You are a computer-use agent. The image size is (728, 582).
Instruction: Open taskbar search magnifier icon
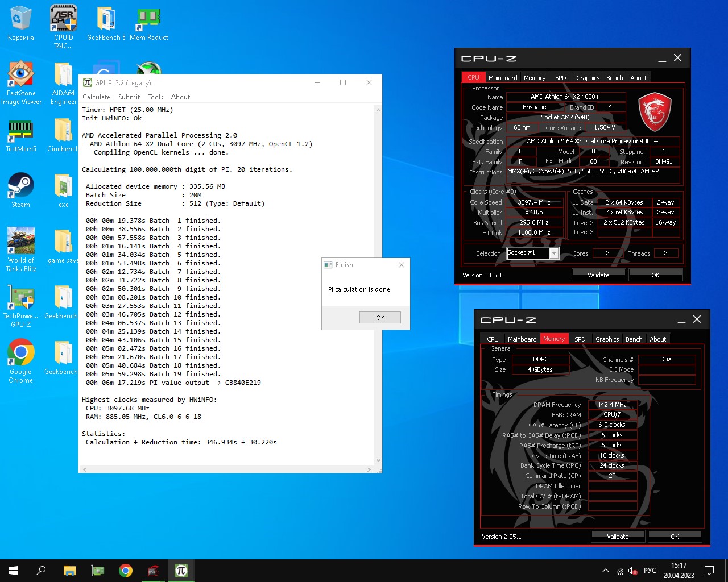41,571
